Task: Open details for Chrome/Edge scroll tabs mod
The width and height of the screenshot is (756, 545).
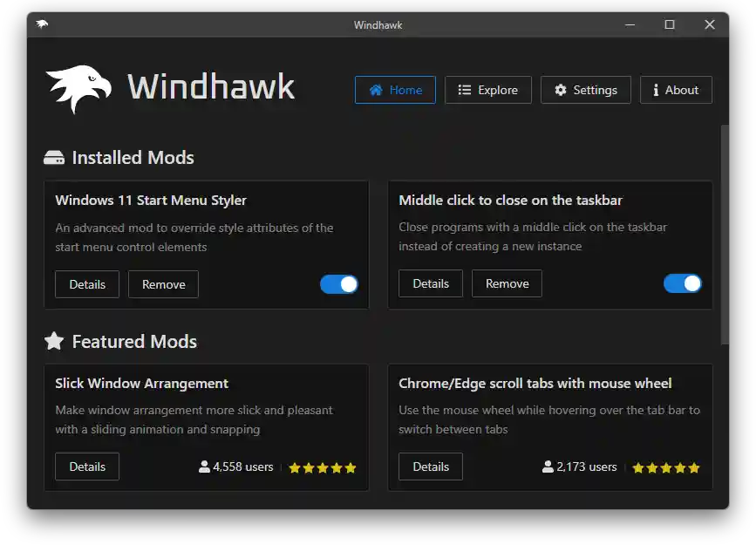Action: tap(430, 467)
